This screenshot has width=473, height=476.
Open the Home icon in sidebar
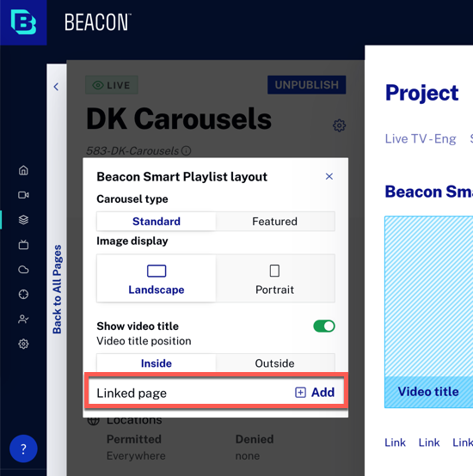coord(23,170)
